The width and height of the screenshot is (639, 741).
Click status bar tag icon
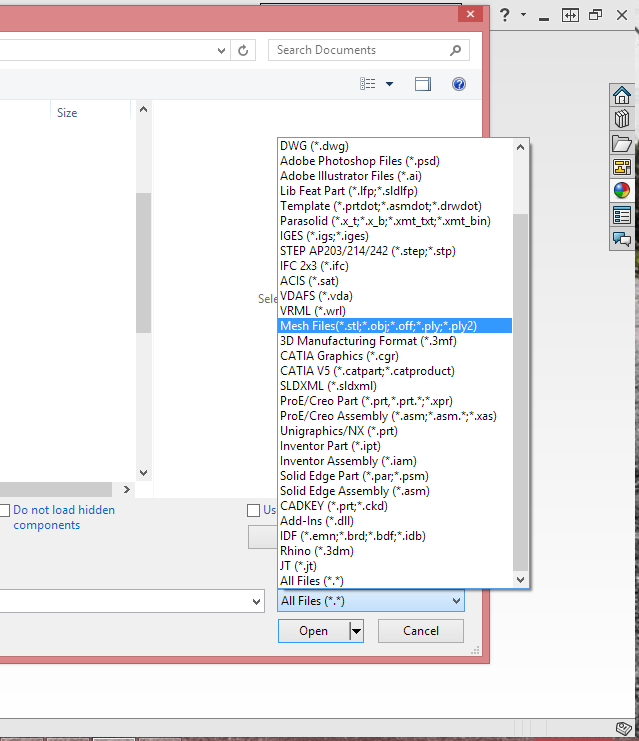623,728
